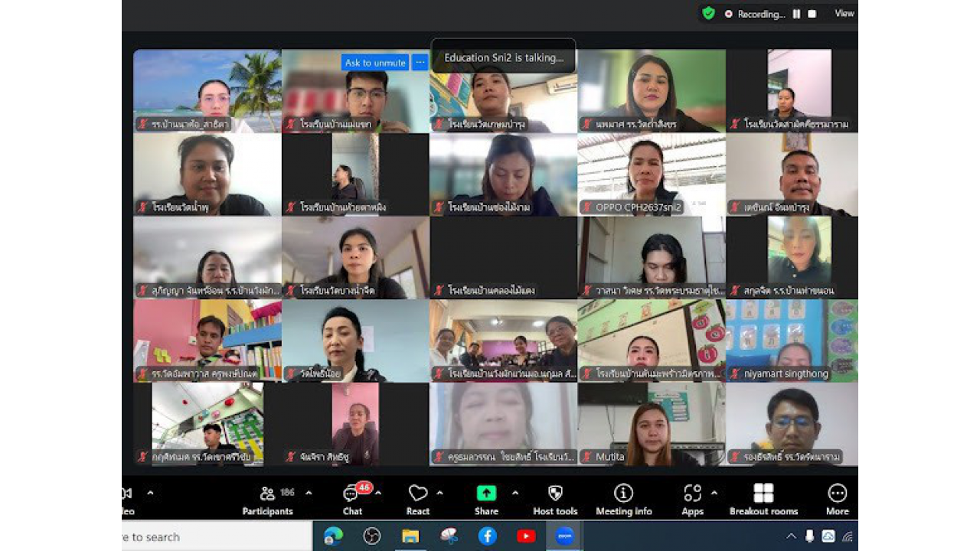Pause the meeting recording
This screenshot has width=980, height=551.
[x=796, y=14]
